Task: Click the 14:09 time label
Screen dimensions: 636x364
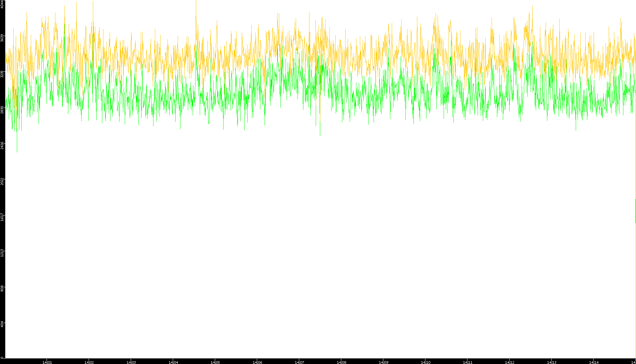Action: (x=383, y=362)
